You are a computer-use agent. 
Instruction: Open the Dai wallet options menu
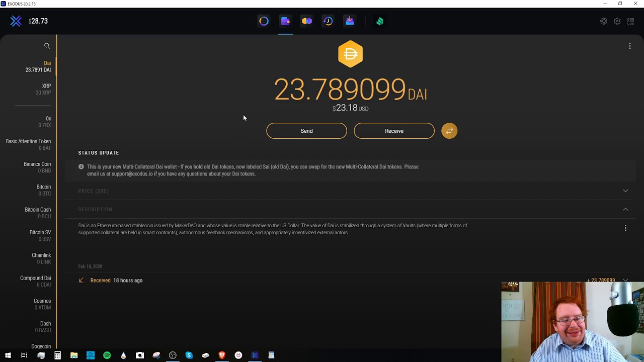click(630, 46)
